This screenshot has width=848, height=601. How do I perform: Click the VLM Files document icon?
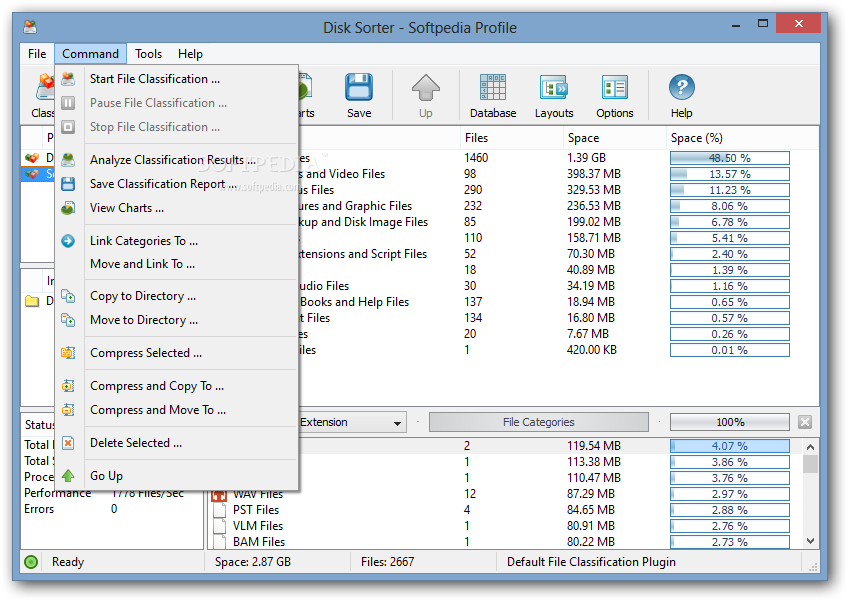219,526
